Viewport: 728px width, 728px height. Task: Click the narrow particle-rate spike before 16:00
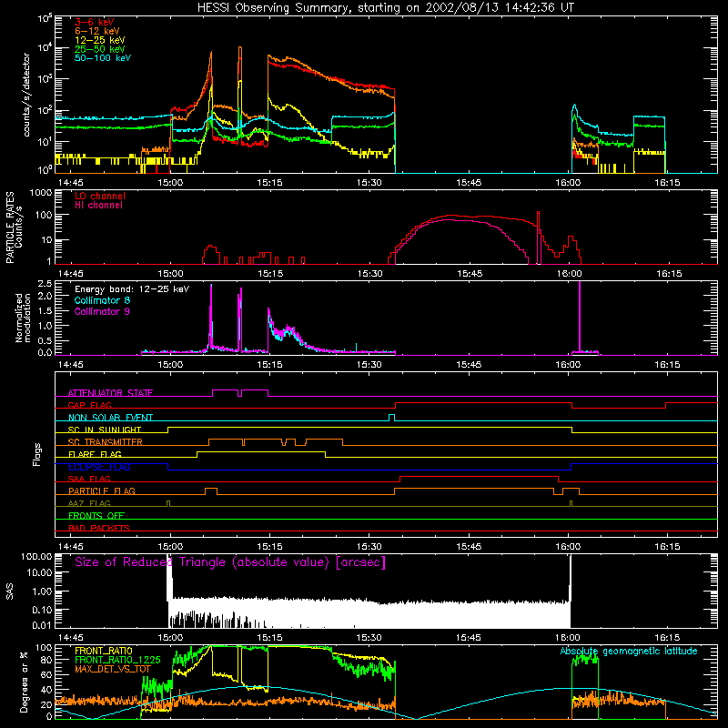click(538, 237)
